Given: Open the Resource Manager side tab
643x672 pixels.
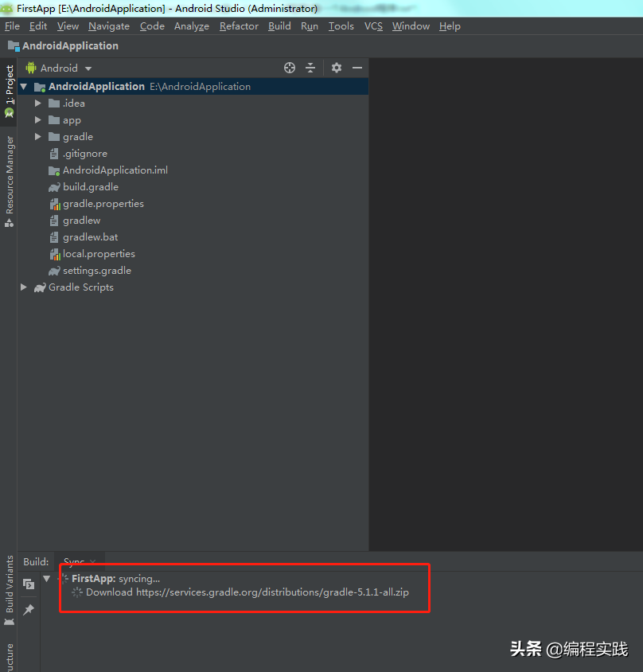Looking at the screenshot, I should (x=9, y=182).
